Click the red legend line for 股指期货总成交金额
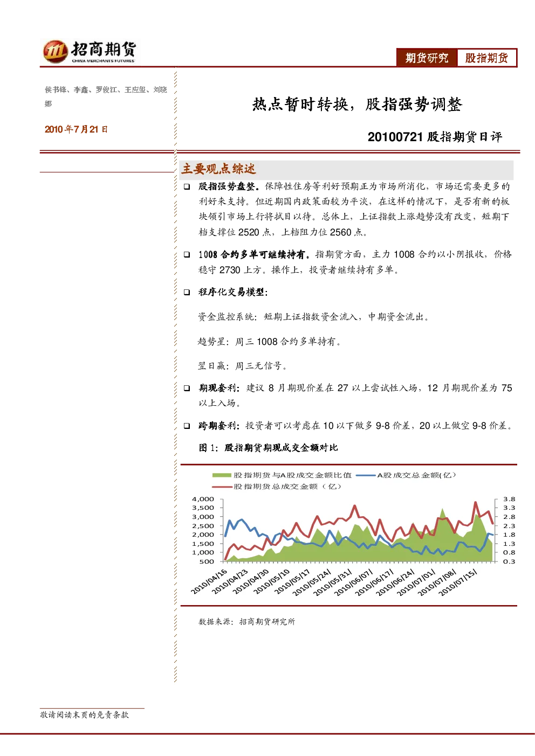 [x=222, y=487]
